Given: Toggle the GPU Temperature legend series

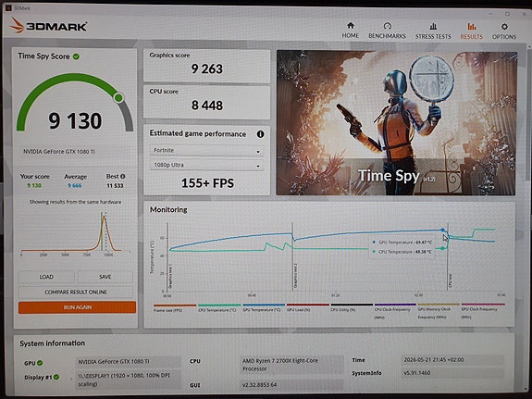Looking at the screenshot, I should (x=264, y=308).
